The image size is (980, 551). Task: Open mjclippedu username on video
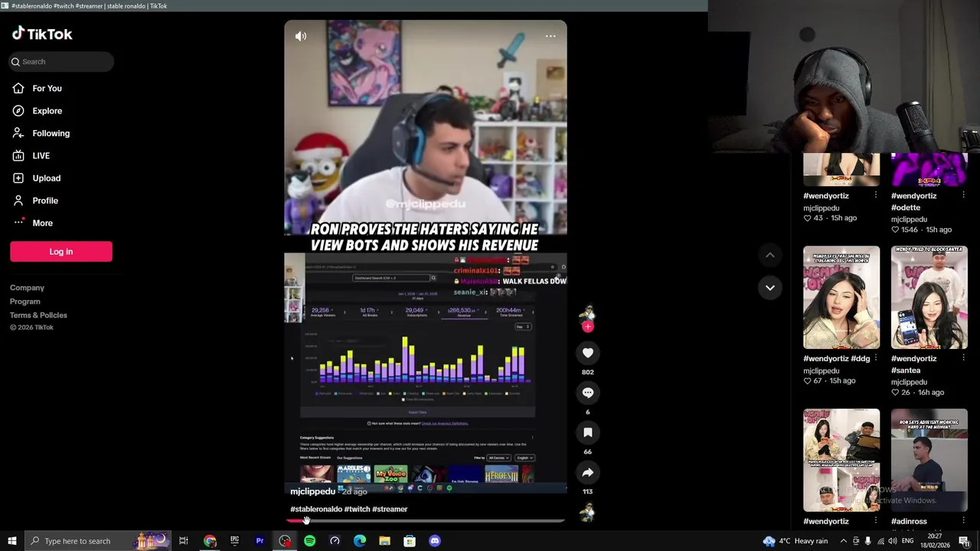pos(312,491)
